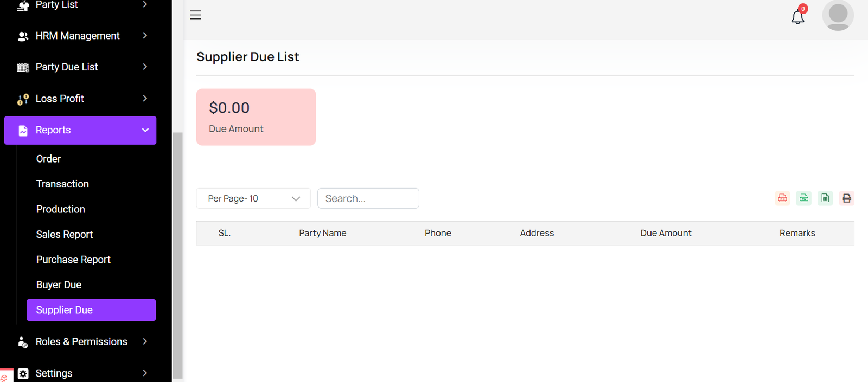The height and width of the screenshot is (382, 868).
Task: Click the sidebar vertical scrollbar
Action: point(177,255)
